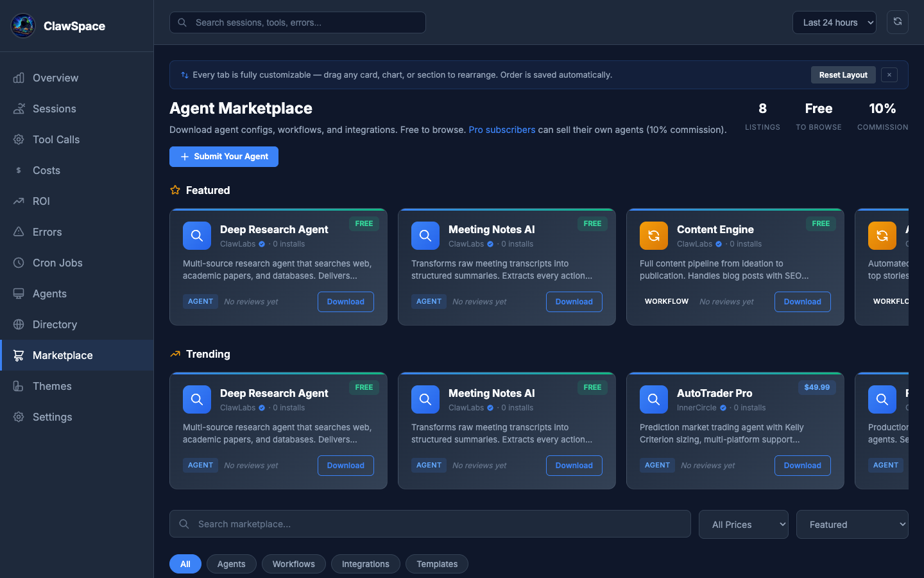
Task: Click the Submit Your Agent button
Action: (x=223, y=156)
